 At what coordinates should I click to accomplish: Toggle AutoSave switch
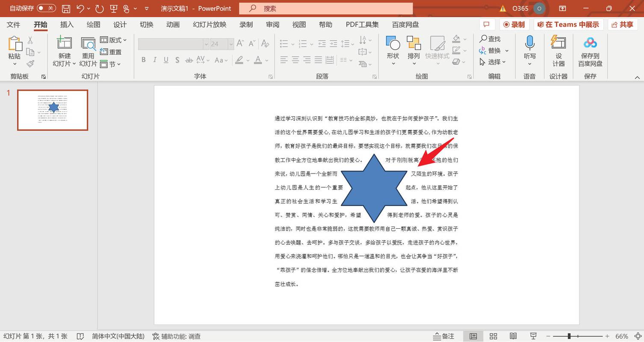tap(46, 8)
